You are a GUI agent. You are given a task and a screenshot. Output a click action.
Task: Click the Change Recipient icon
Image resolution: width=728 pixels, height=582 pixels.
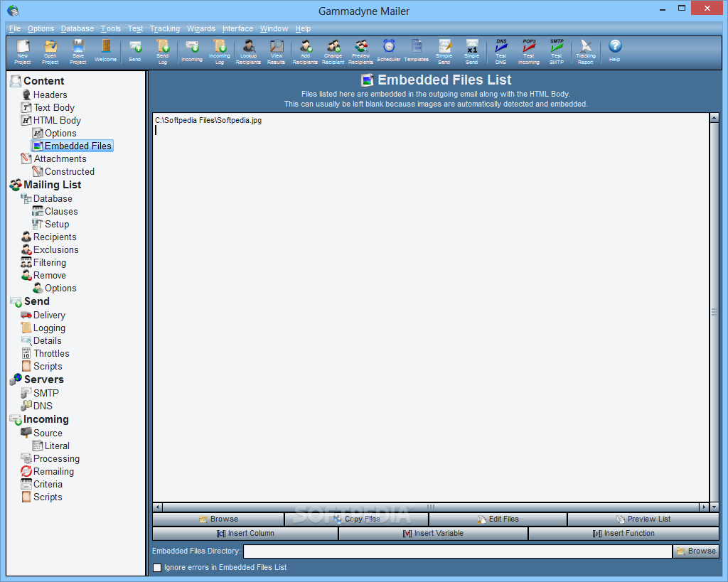(x=333, y=51)
